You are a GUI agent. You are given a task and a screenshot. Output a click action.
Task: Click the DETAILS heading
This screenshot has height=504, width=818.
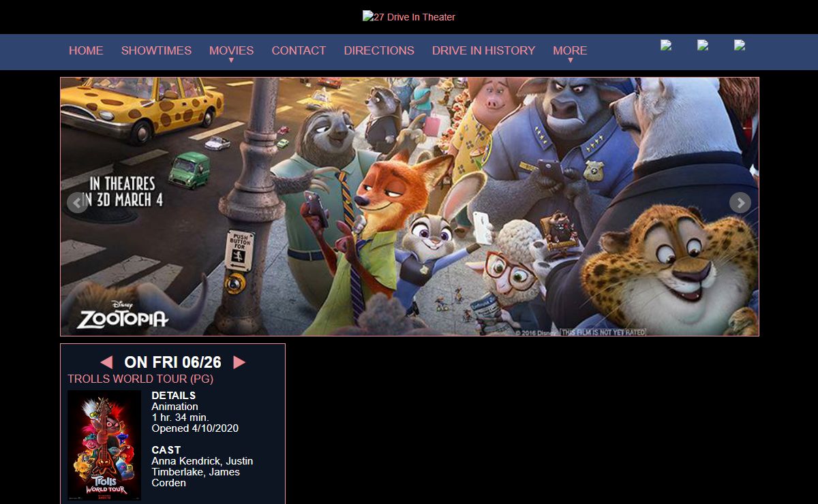pyautogui.click(x=174, y=396)
